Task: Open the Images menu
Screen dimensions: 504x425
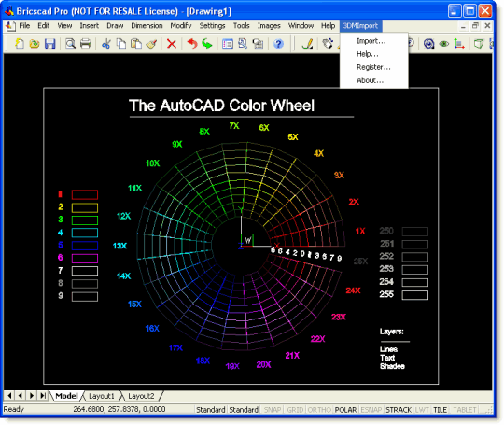Action: [x=269, y=26]
